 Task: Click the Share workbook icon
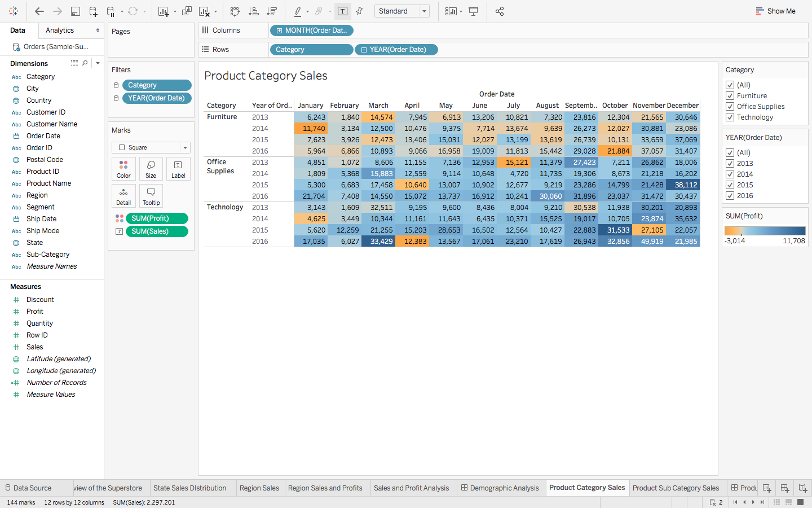point(500,11)
